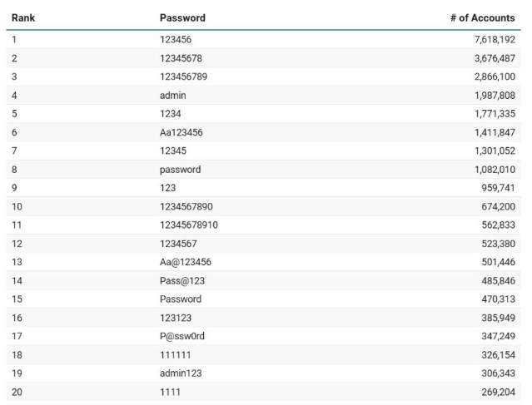Click the account count 269,204
532x405 pixels.
pyautogui.click(x=498, y=392)
